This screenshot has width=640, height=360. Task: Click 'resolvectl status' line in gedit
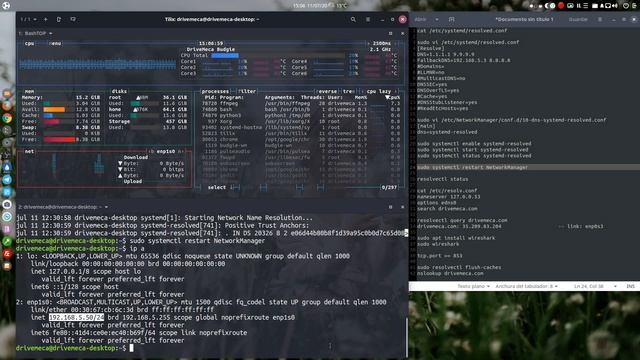[x=443, y=179]
